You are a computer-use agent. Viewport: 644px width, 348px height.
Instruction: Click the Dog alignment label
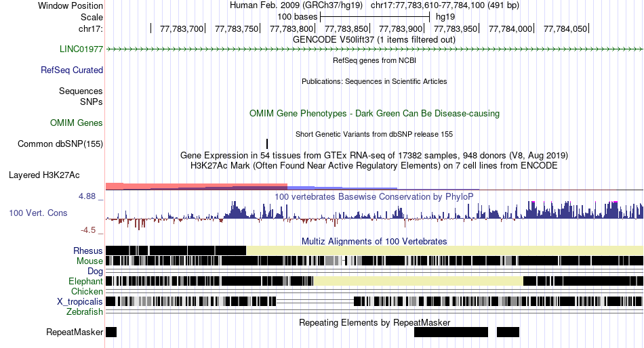pyautogui.click(x=96, y=271)
